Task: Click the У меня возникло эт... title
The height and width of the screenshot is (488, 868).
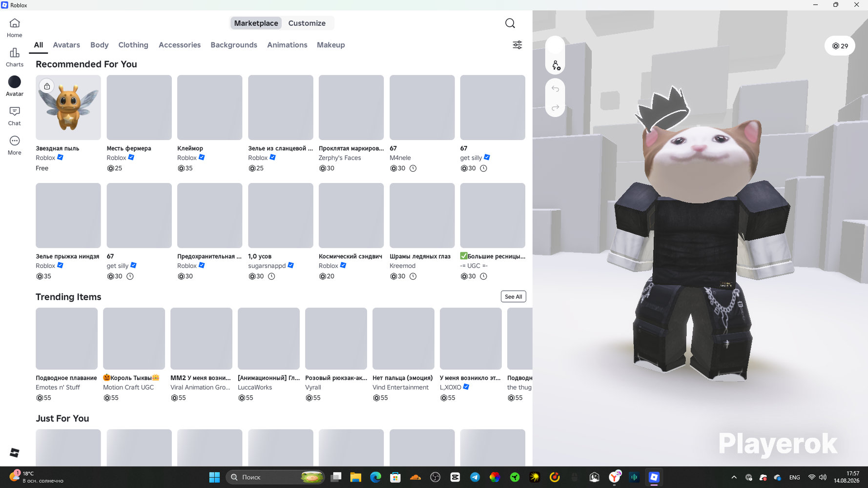Action: (x=470, y=378)
